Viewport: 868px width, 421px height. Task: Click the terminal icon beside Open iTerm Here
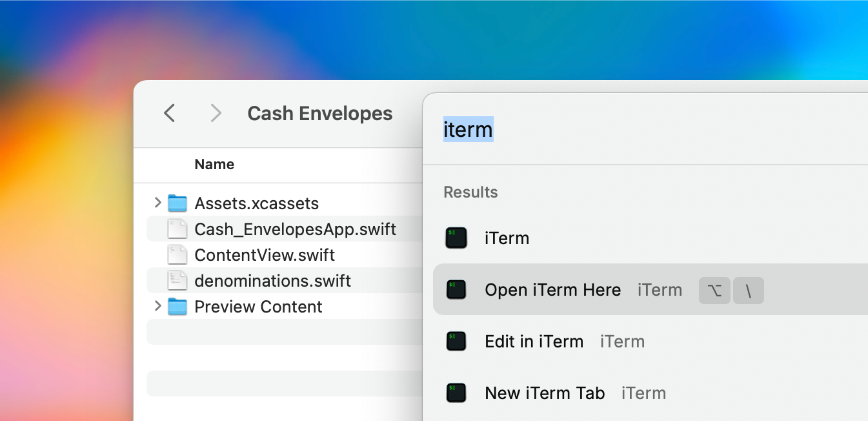coord(456,289)
